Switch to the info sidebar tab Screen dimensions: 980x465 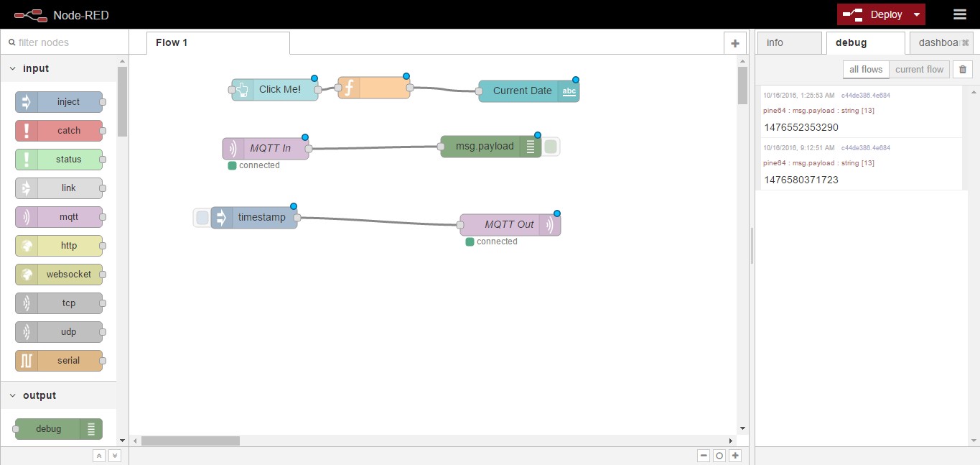(x=788, y=43)
